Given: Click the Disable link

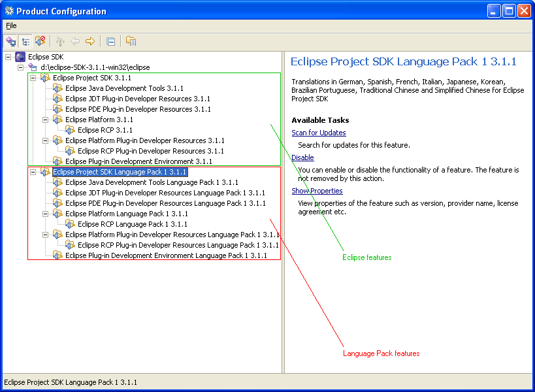Looking at the screenshot, I should pyautogui.click(x=302, y=157).
